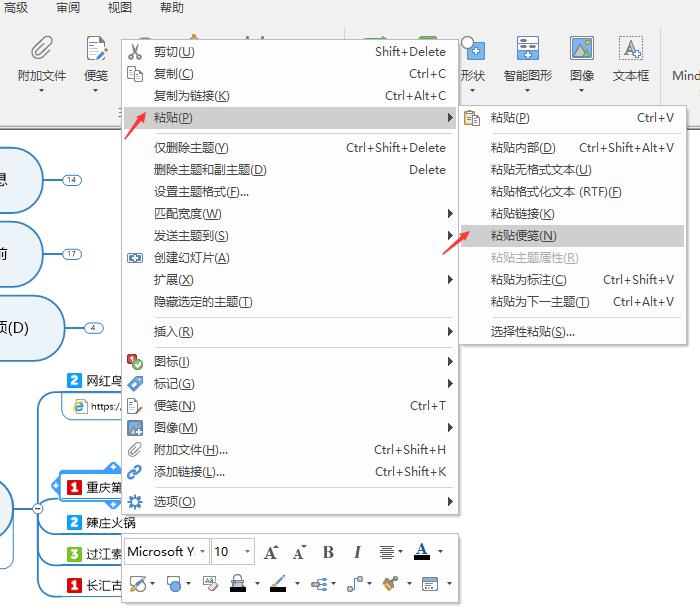Click the Cut scissors icon in context menu
700x616 pixels.
point(135,52)
